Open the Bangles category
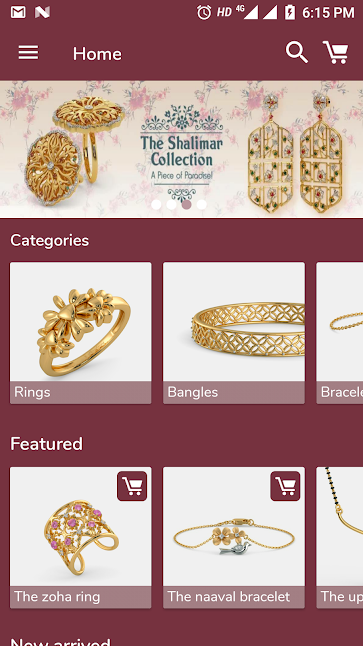 234,333
